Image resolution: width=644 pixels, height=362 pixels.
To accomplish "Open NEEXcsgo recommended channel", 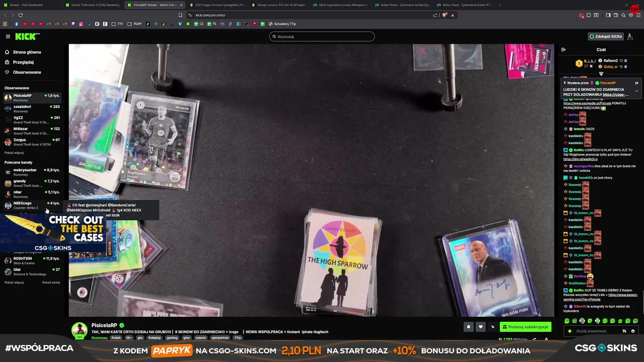I will [x=32, y=205].
